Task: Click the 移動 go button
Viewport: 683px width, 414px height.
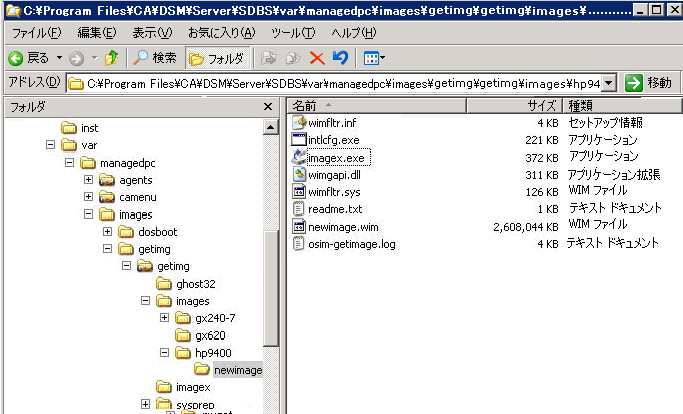Action: point(650,82)
